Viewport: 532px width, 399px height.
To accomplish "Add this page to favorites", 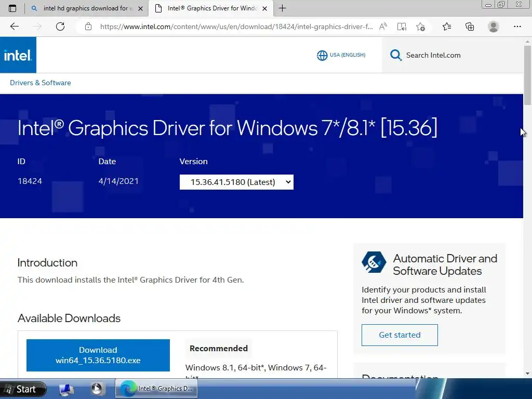I will pyautogui.click(x=420, y=26).
